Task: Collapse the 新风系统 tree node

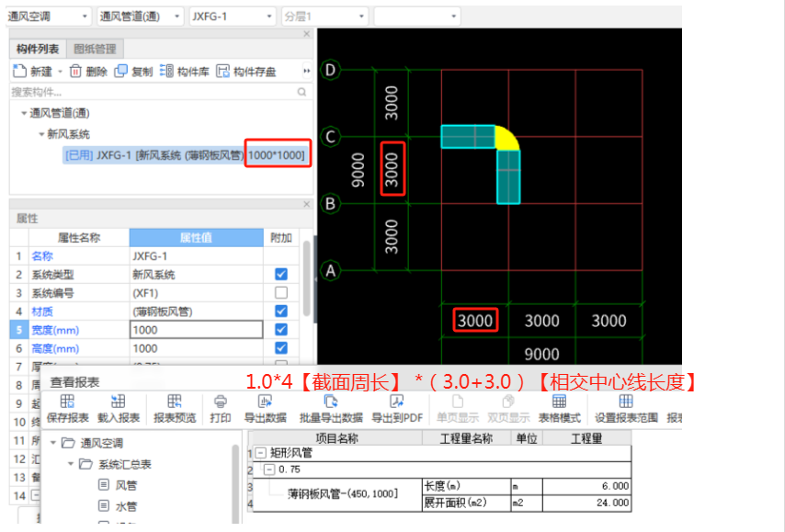Action: [x=41, y=134]
